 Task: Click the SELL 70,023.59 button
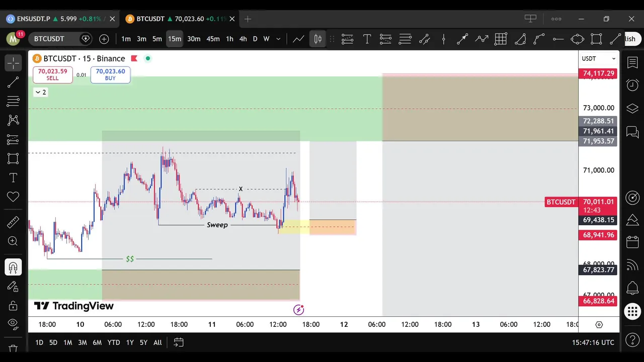tap(53, 74)
